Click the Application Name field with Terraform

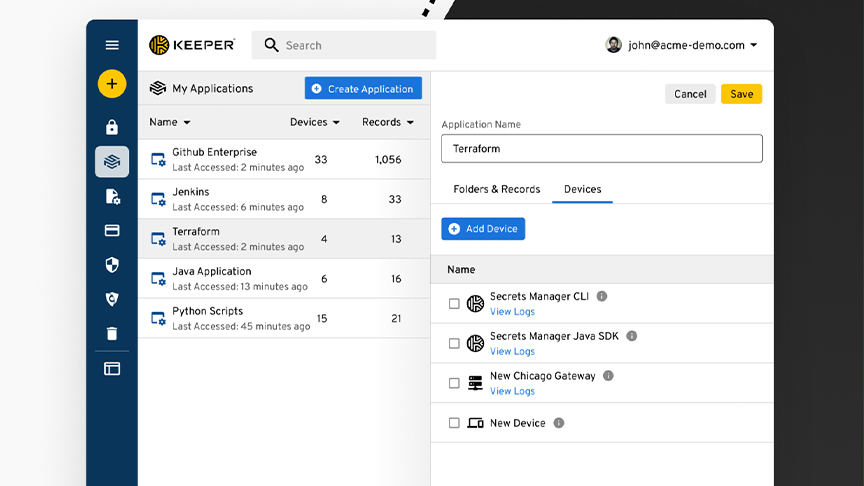click(x=602, y=149)
